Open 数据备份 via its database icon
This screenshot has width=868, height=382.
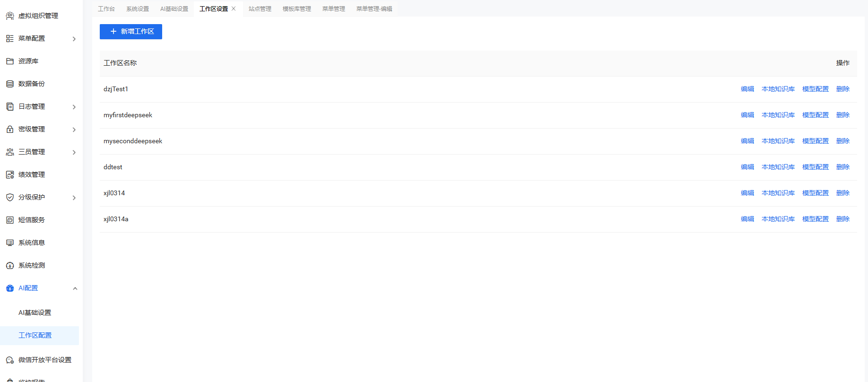pyautogui.click(x=10, y=84)
